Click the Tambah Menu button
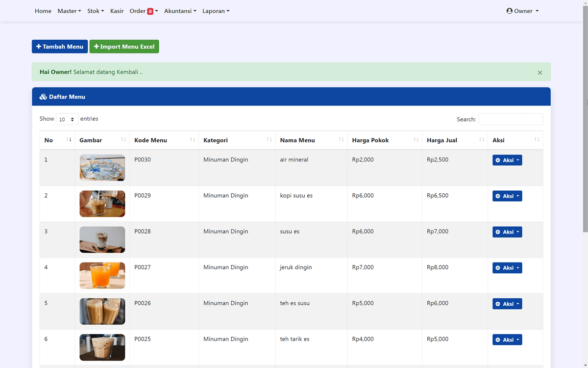 (x=60, y=46)
